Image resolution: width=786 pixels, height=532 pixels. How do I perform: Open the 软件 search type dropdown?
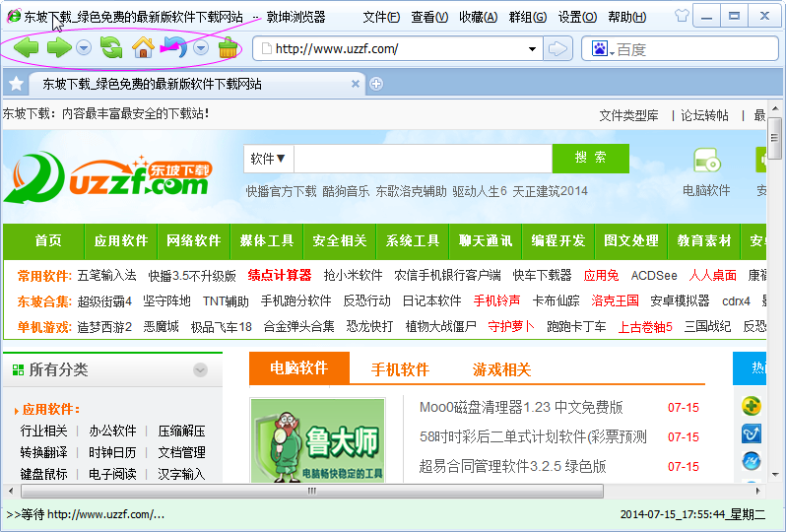click(268, 159)
